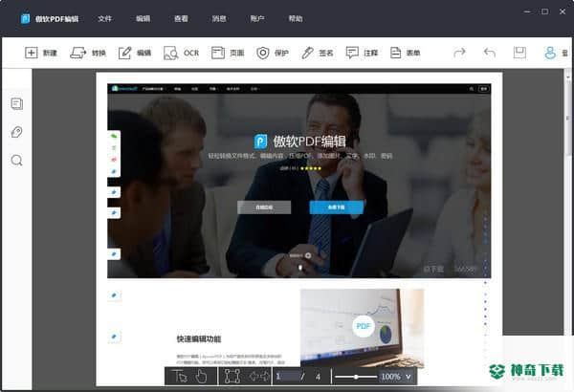Click the fit page icon
This screenshot has height=392, width=574.
coord(232,377)
